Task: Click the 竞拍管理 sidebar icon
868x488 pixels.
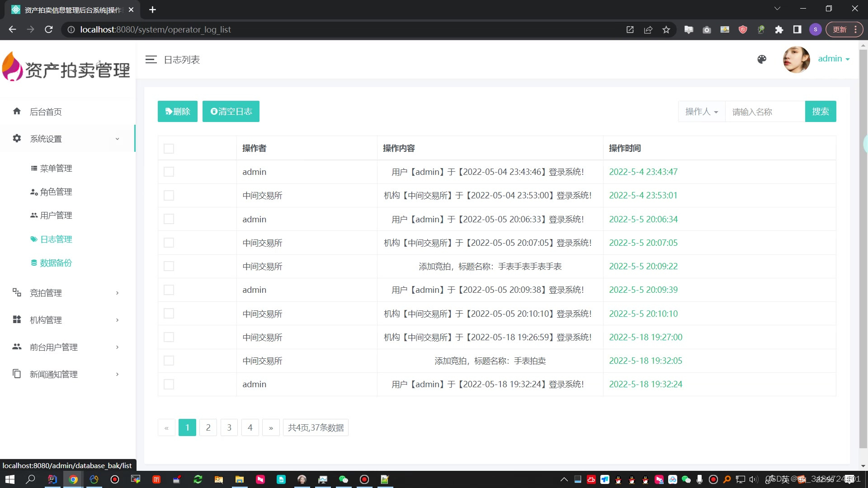Action: click(17, 292)
